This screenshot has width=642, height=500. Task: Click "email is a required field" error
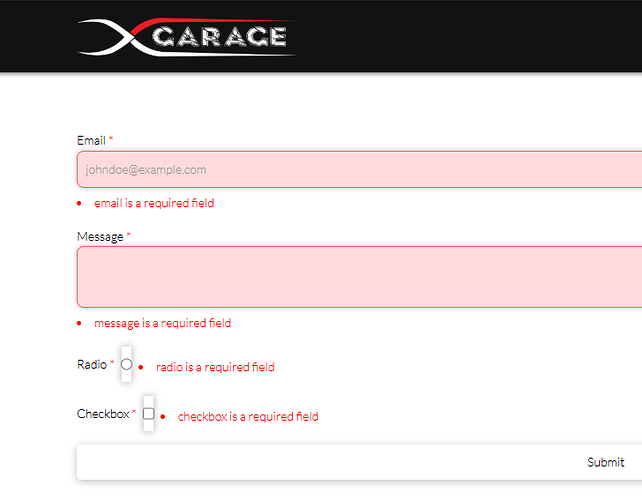point(154,203)
